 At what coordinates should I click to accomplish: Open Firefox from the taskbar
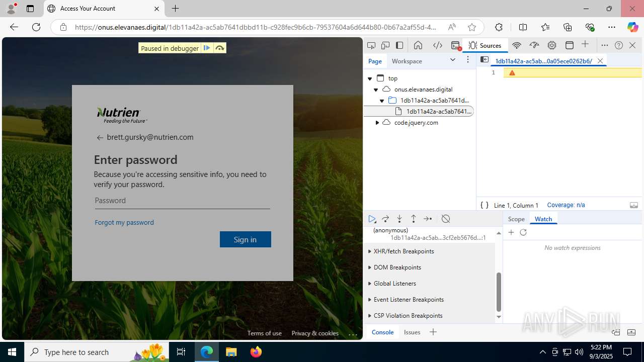click(x=256, y=352)
